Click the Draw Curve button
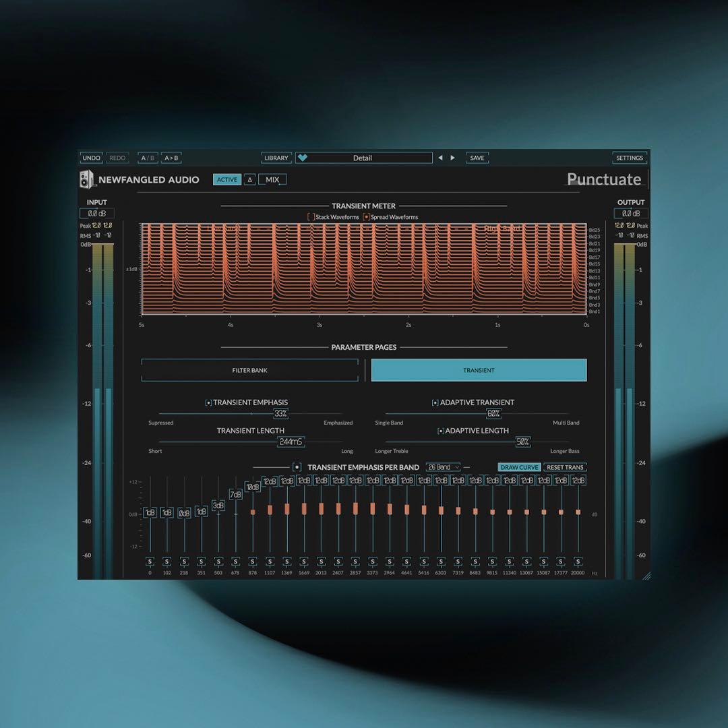Screen dimensions: 728x728 coord(519,466)
